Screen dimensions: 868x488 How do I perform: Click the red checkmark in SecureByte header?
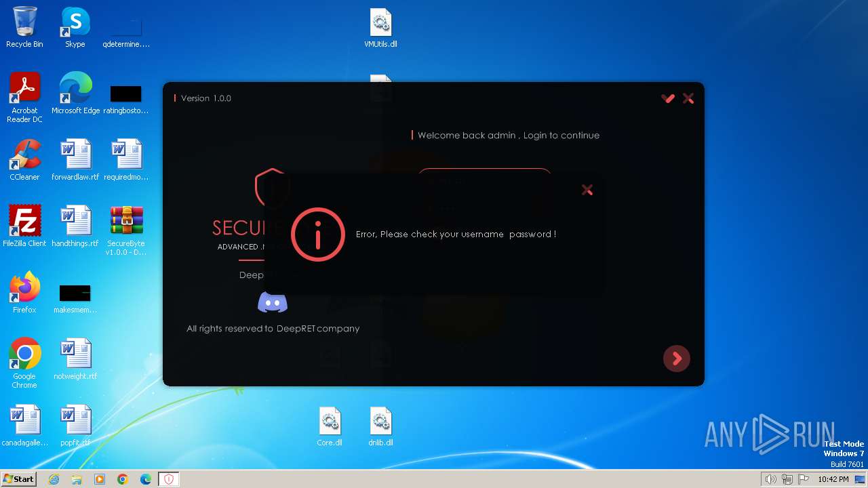coord(668,98)
